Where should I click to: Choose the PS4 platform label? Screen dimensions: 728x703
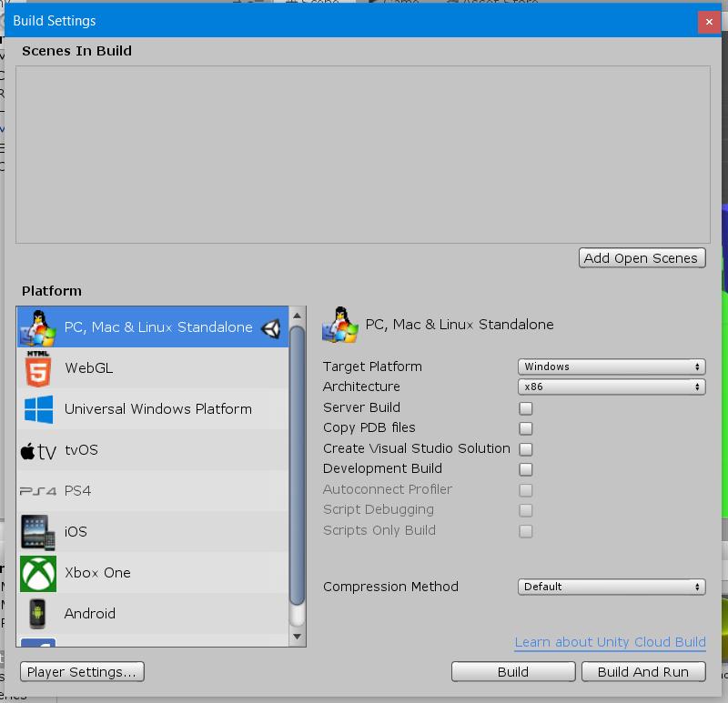[x=77, y=490]
